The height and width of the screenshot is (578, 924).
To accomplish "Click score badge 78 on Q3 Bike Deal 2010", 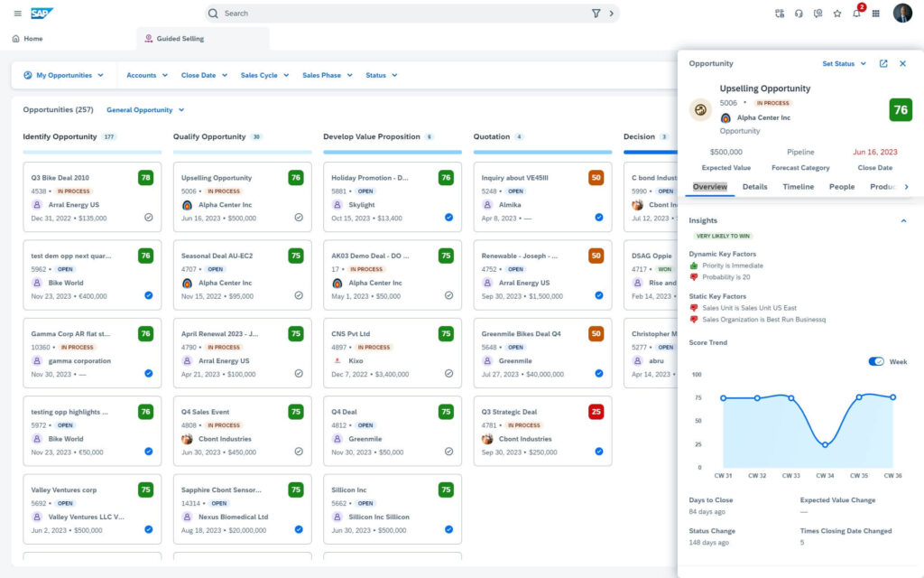I will (x=145, y=178).
